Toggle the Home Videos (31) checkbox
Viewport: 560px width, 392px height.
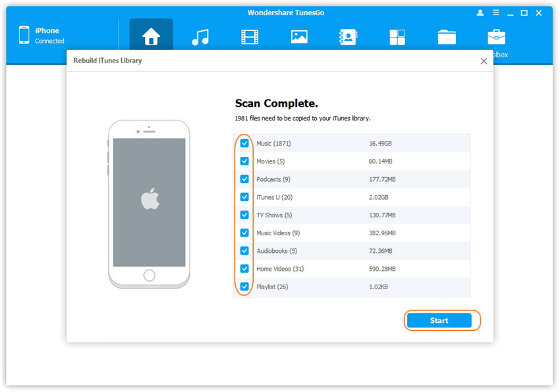tap(244, 269)
